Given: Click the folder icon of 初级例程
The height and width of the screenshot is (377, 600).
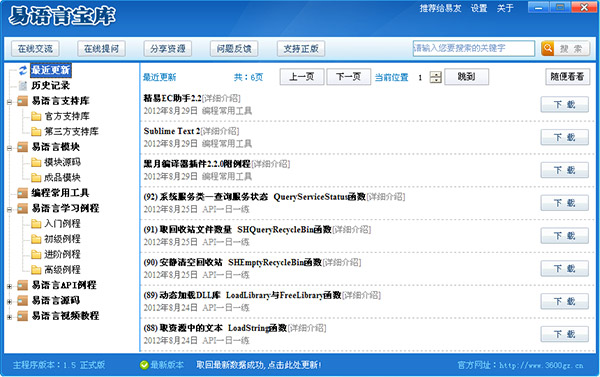Looking at the screenshot, I should (x=36, y=239).
